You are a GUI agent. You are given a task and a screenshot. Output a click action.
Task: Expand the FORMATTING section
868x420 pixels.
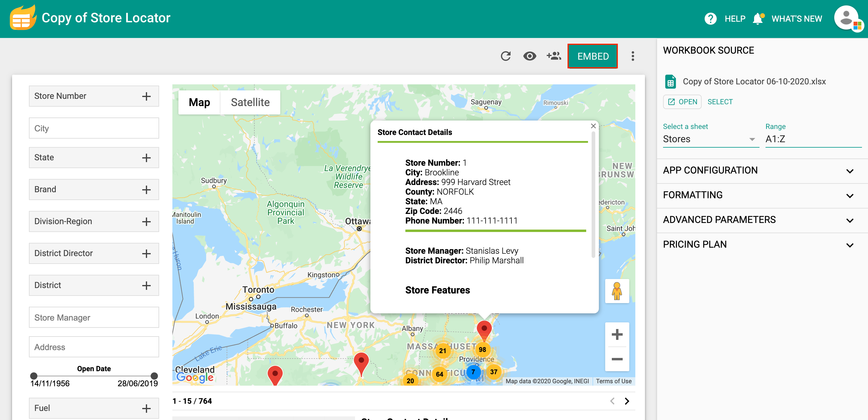(x=762, y=195)
